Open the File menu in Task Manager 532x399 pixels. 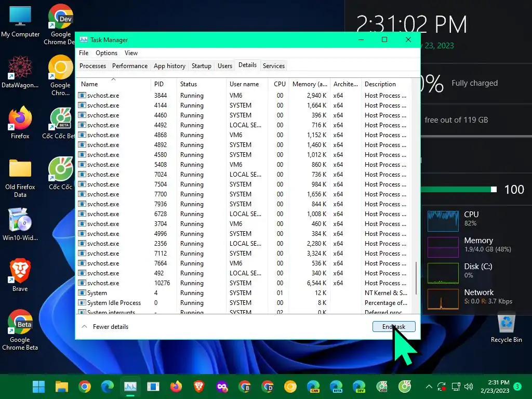pos(84,53)
